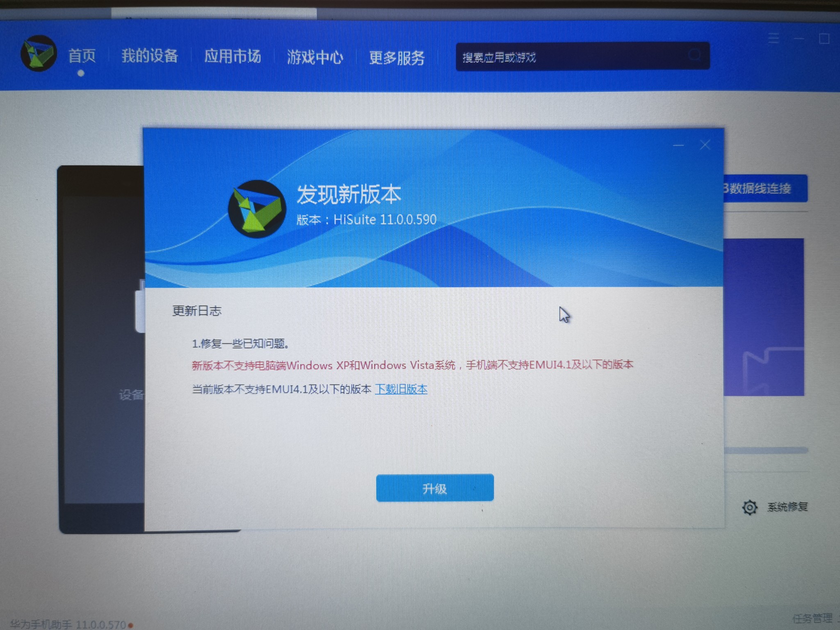Viewport: 840px width, 630px height.
Task: Click the HiSuite logo in the header
Action: click(39, 54)
